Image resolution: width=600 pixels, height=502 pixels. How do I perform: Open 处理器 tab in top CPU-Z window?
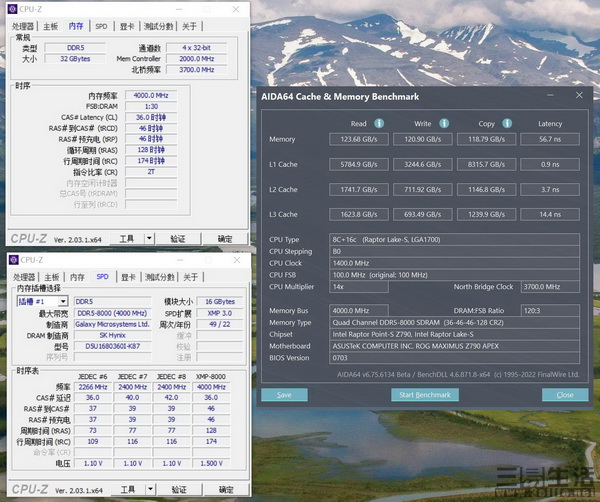23,26
